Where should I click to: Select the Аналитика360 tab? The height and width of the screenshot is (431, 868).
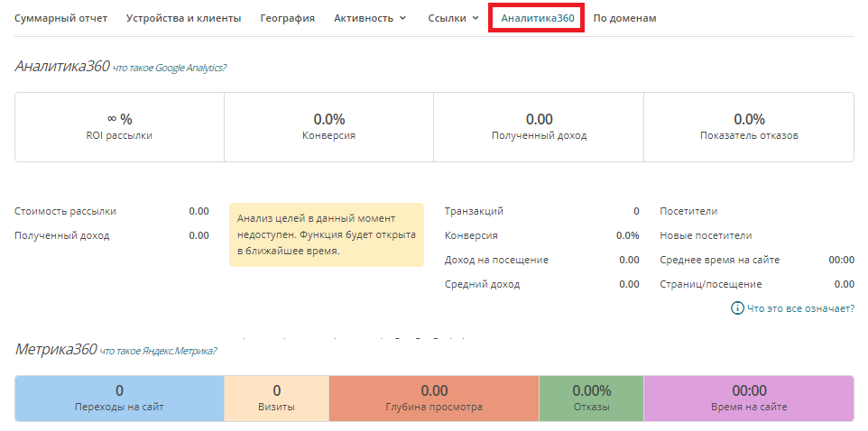pos(537,18)
